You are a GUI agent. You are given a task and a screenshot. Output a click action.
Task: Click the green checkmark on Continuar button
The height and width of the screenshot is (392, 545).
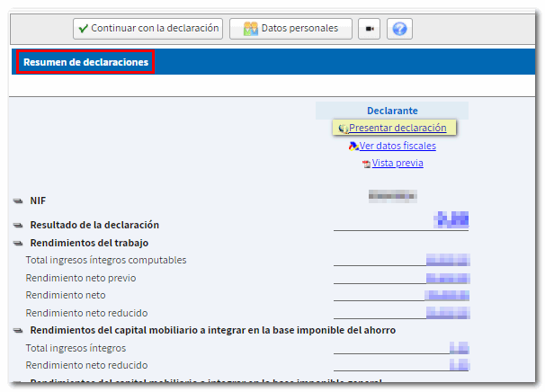tap(83, 29)
